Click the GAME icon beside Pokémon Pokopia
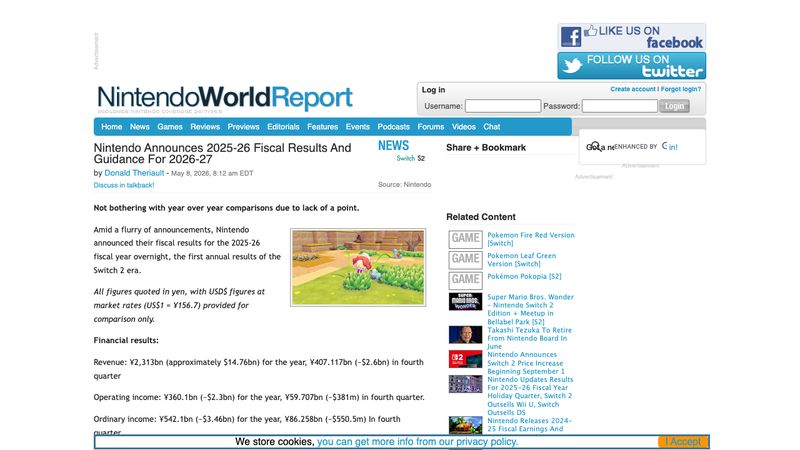Screen dimensions: 800x450 (465, 280)
